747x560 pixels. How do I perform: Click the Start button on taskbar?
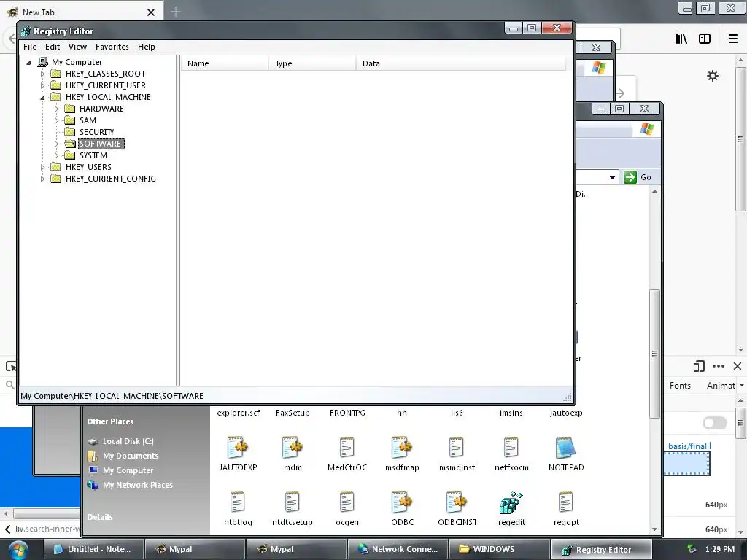click(18, 550)
